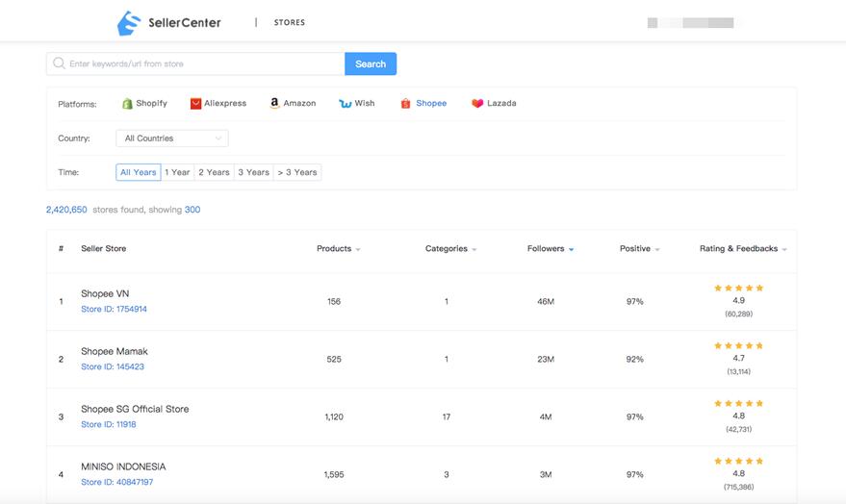Choose the Lazada platform label
Viewport: 846px width, 504px height.
tap(501, 103)
